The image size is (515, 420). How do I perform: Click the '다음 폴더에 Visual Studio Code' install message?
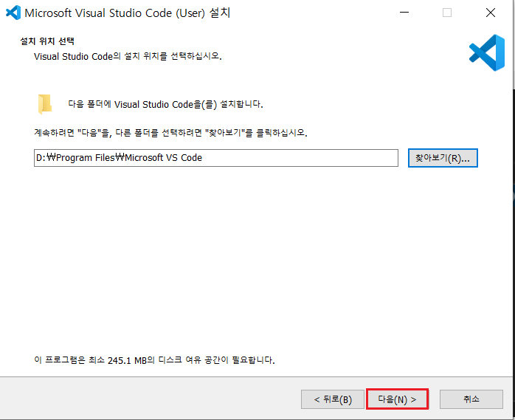coord(165,105)
